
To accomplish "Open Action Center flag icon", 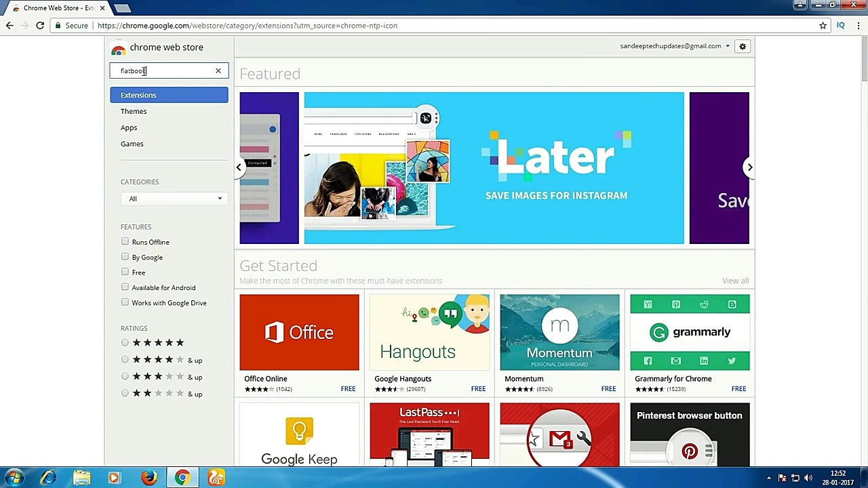I will pos(782,478).
